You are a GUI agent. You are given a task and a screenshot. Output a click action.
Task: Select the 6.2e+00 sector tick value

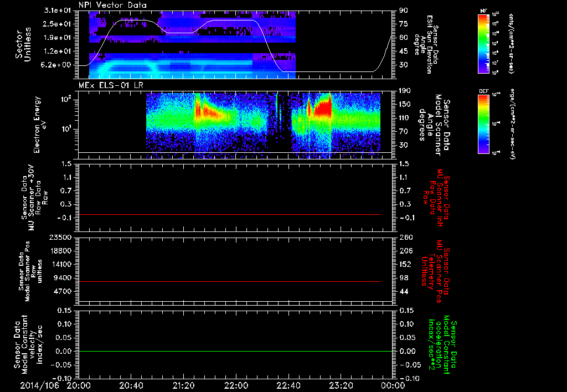pos(58,65)
